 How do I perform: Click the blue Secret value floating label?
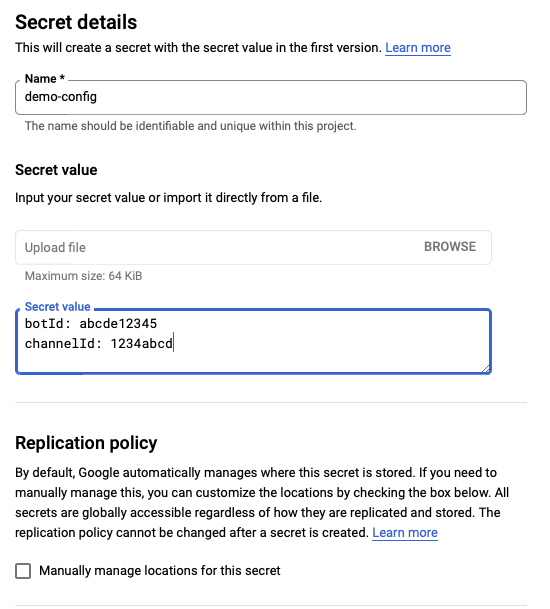pos(57,307)
